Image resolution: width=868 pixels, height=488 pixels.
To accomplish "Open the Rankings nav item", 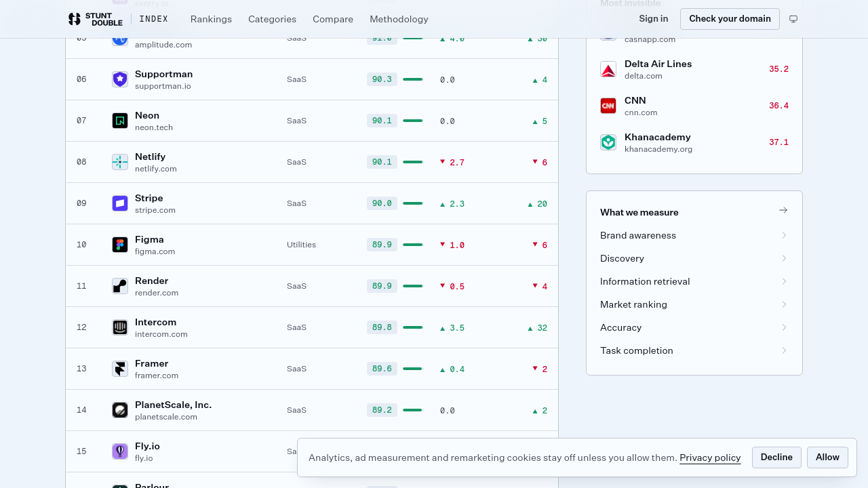I will 211,19.
